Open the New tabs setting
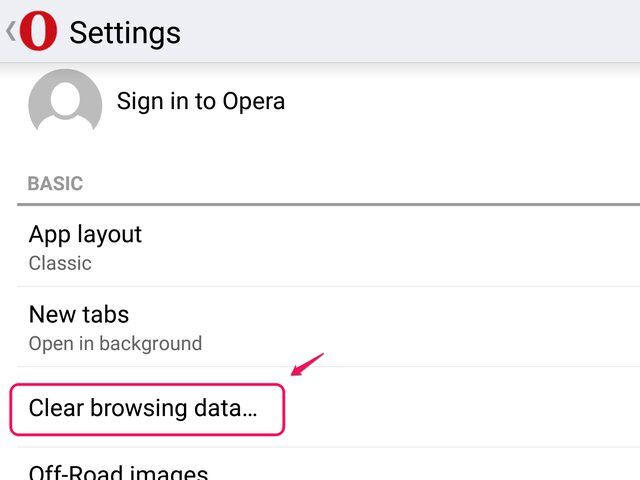The height and width of the screenshot is (480, 640). 79,314
